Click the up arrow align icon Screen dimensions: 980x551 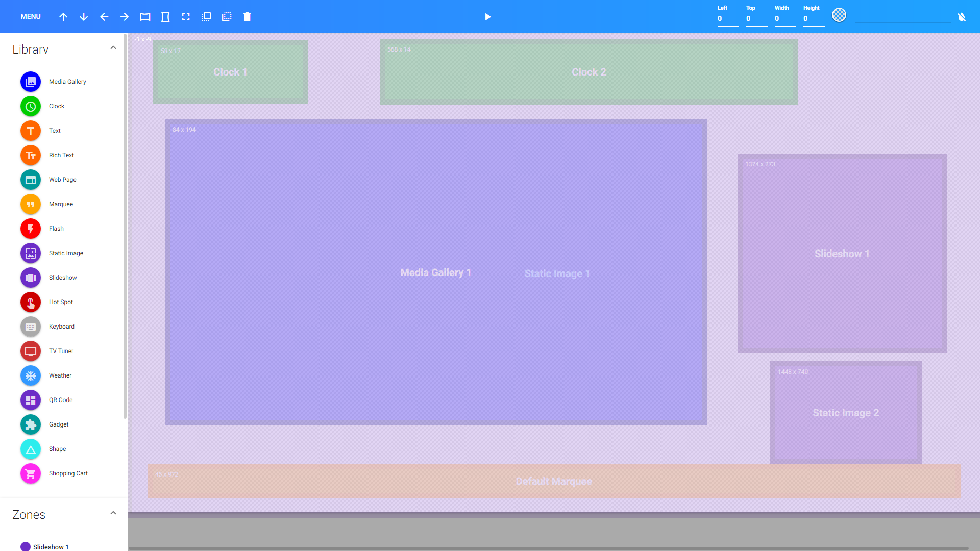63,17
